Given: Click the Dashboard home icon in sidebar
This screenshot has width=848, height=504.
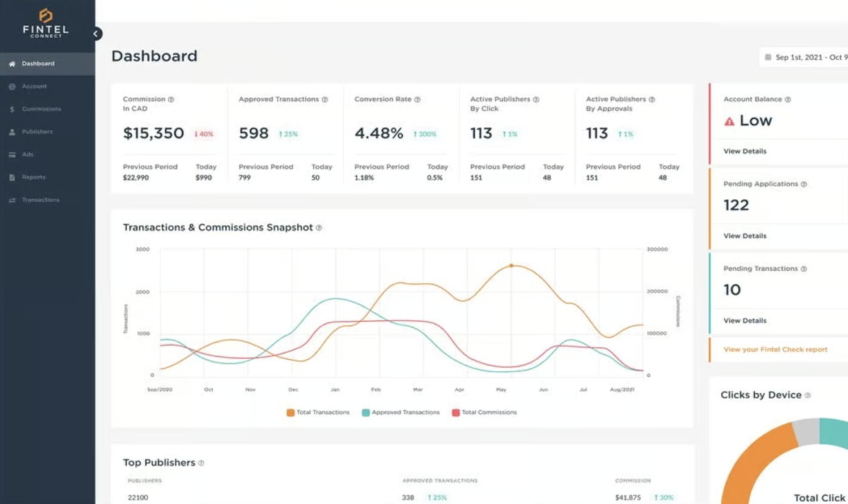Looking at the screenshot, I should pyautogui.click(x=12, y=64).
